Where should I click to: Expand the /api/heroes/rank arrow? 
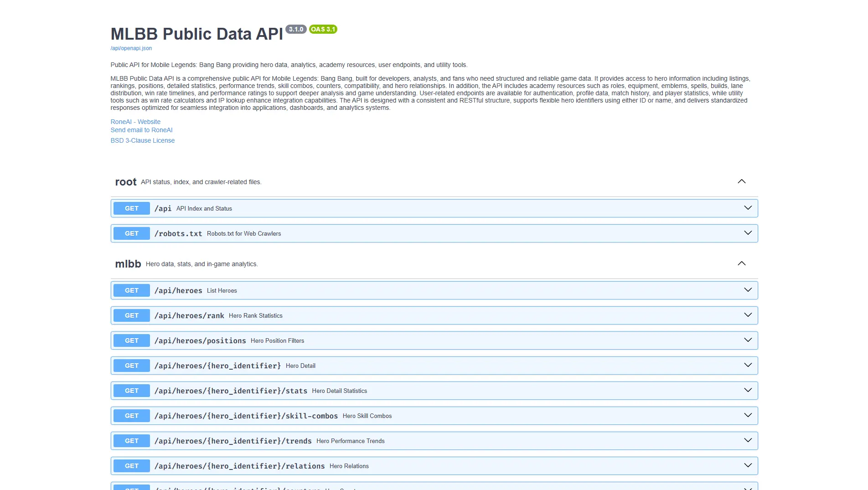(x=748, y=315)
